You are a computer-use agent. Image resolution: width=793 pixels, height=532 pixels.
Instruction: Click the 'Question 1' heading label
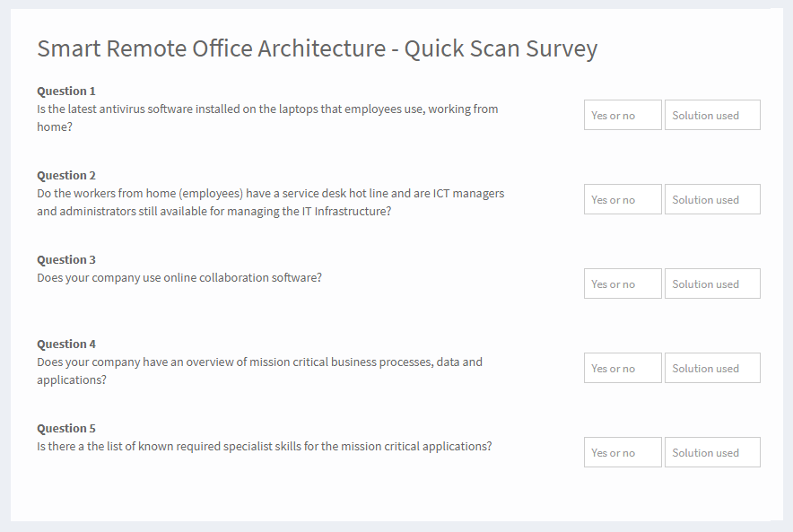66,91
